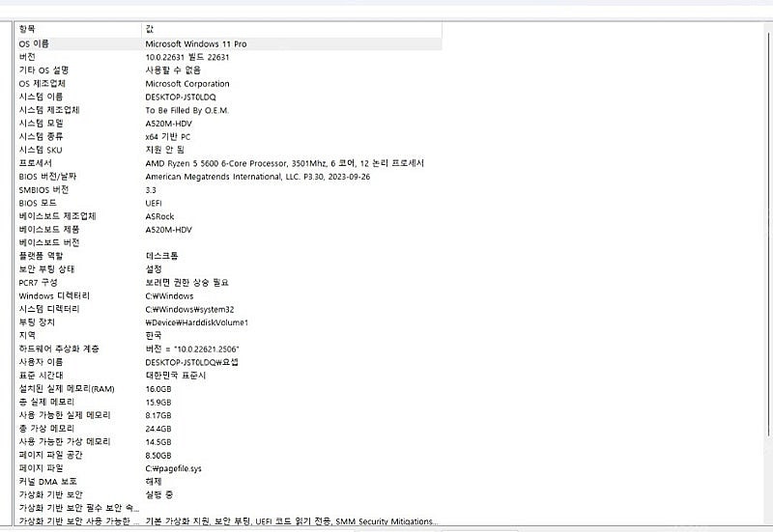The height and width of the screenshot is (532, 773).
Task: Click the AMD Ryzen 5 5600 processor value
Action: pyautogui.click(x=284, y=163)
